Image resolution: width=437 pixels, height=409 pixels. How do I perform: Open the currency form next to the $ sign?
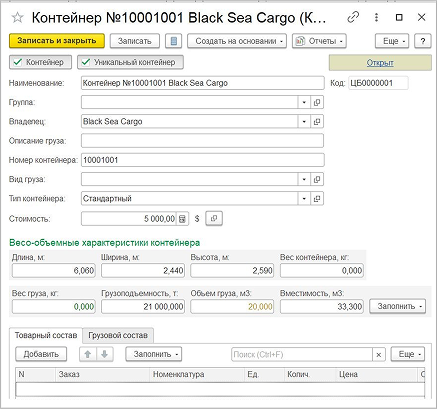pyautogui.click(x=214, y=219)
